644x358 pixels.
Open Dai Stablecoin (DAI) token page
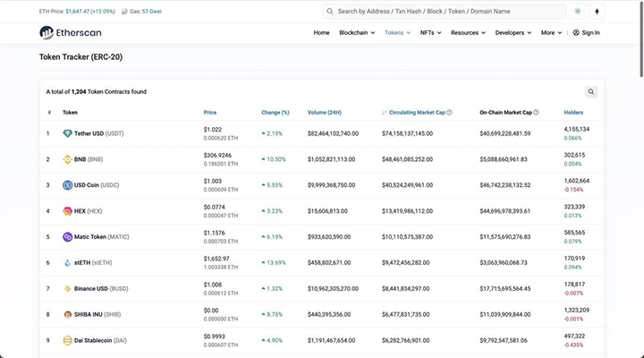pos(100,341)
